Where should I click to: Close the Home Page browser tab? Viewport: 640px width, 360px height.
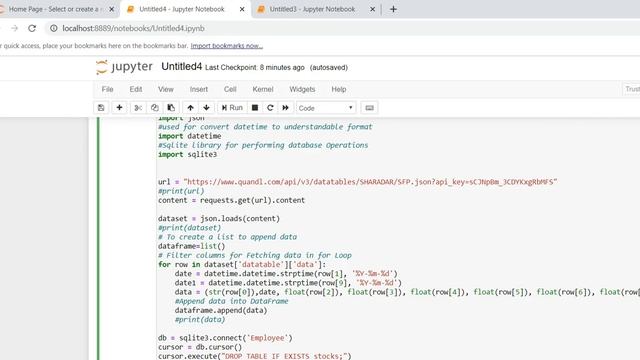point(111,9)
